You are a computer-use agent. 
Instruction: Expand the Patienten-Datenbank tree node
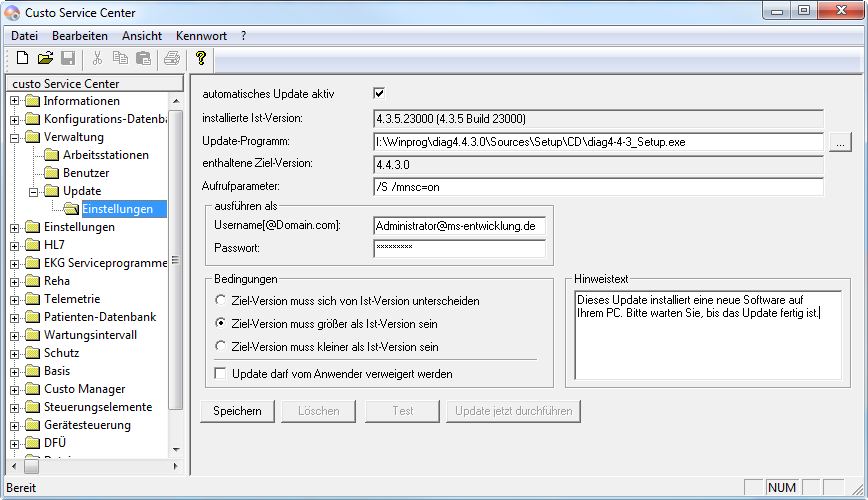[14, 318]
